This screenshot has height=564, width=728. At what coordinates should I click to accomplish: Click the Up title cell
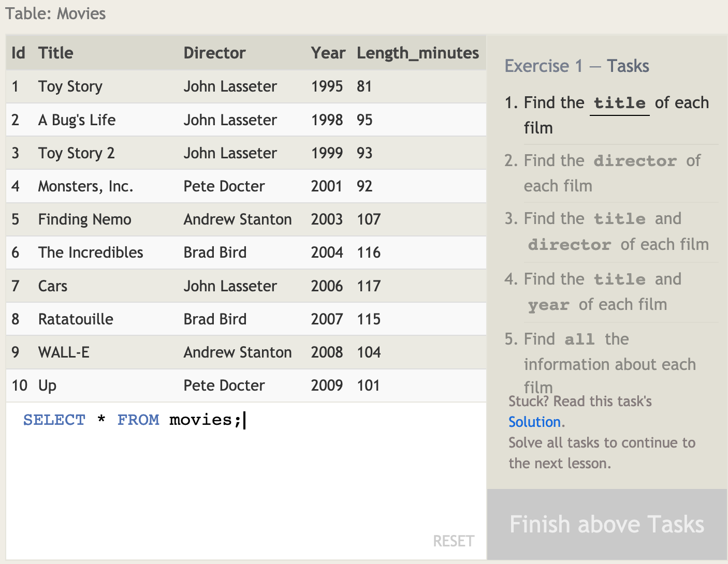(x=47, y=386)
